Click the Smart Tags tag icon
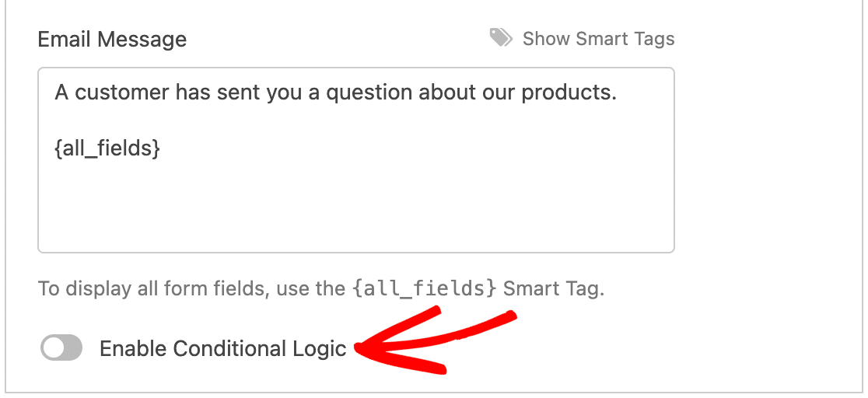This screenshot has height=398, width=868. pyautogui.click(x=501, y=37)
